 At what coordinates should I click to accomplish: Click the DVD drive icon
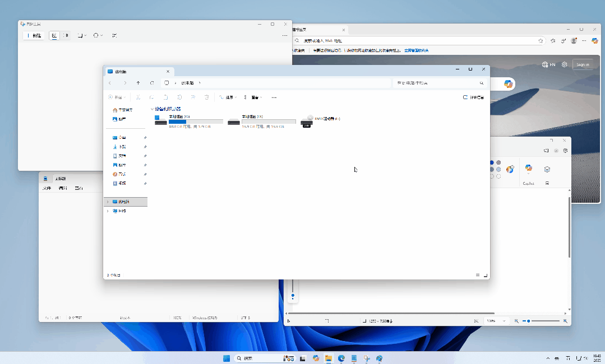pyautogui.click(x=307, y=122)
